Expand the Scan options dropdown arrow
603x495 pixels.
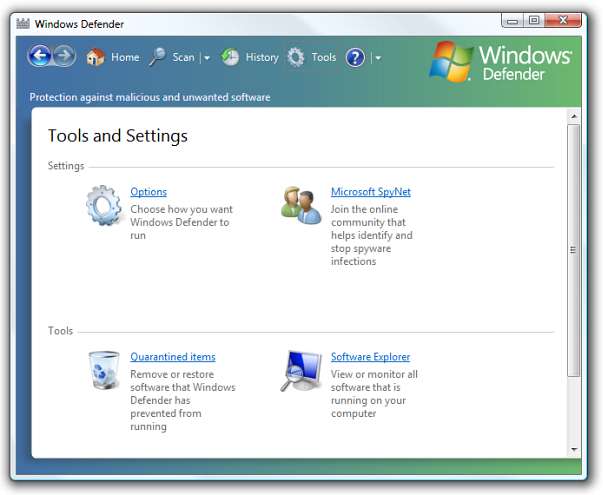(x=207, y=58)
